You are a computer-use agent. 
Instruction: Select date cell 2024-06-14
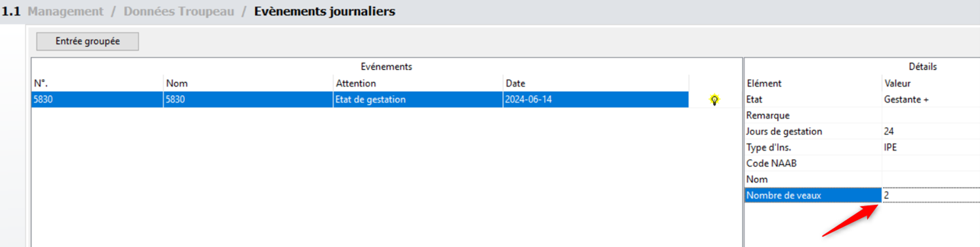click(x=596, y=100)
